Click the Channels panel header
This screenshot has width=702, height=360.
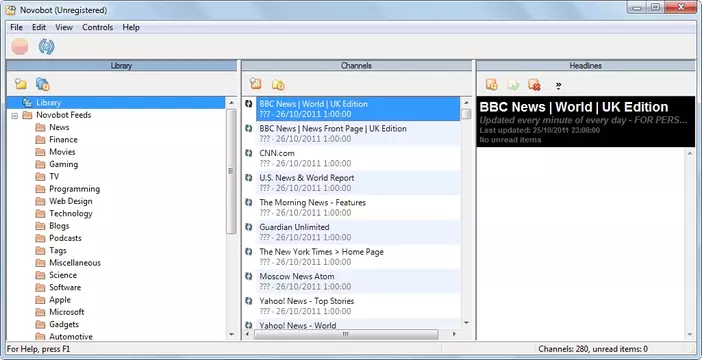[356, 65]
